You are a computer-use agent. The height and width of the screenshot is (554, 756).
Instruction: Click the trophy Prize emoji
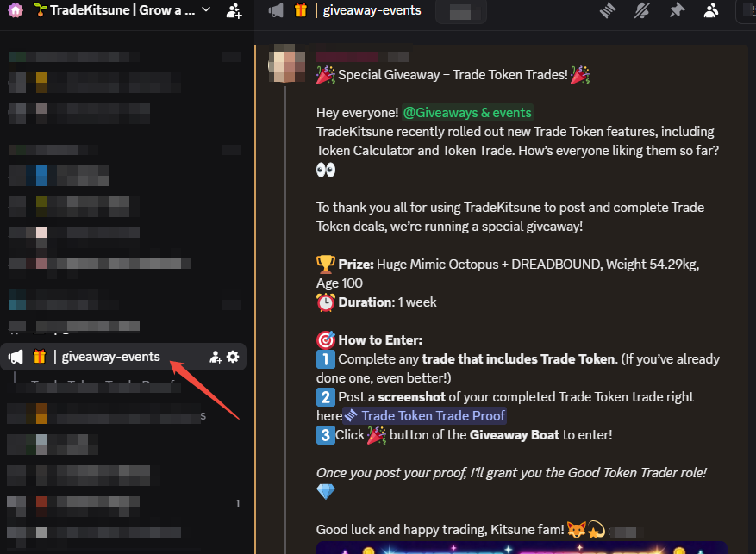(x=326, y=264)
